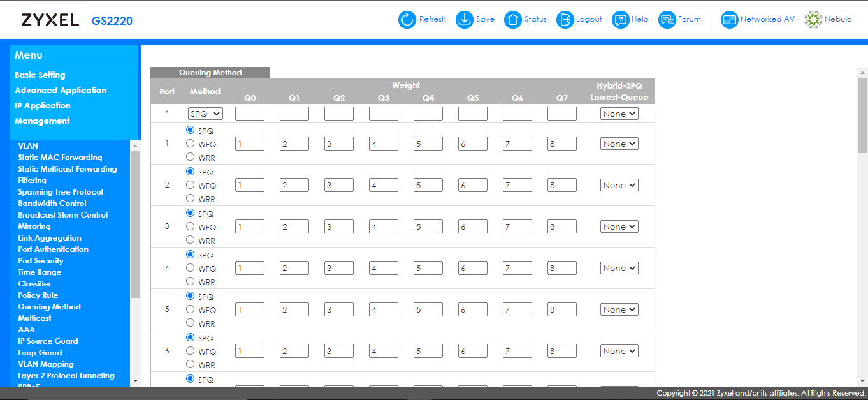Open the Status icon

pos(512,20)
